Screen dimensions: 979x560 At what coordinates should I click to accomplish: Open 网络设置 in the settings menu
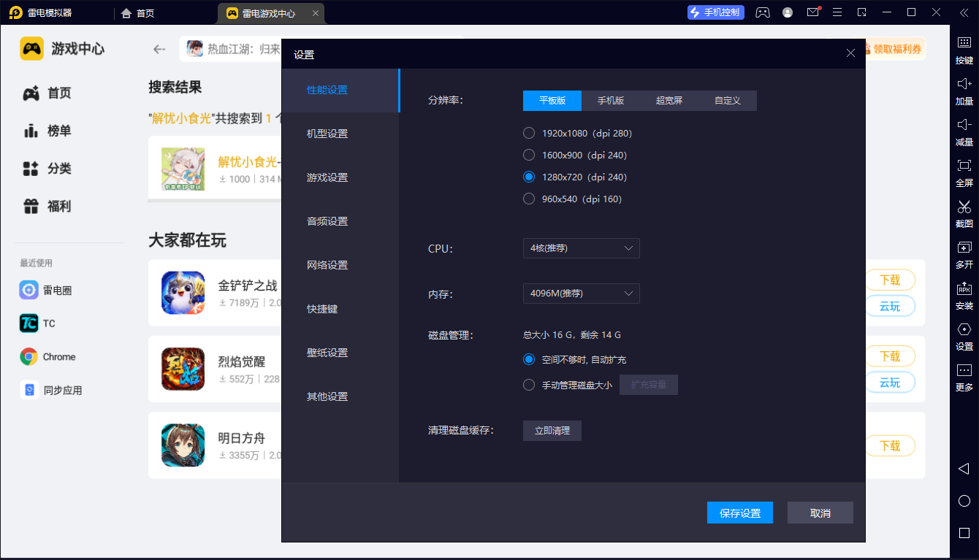(x=327, y=265)
